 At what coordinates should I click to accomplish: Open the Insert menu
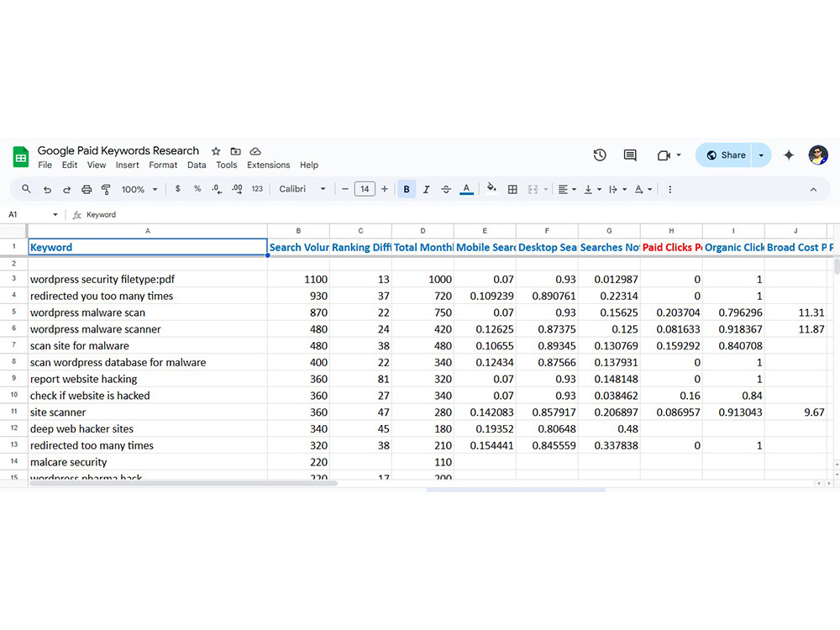pos(128,165)
